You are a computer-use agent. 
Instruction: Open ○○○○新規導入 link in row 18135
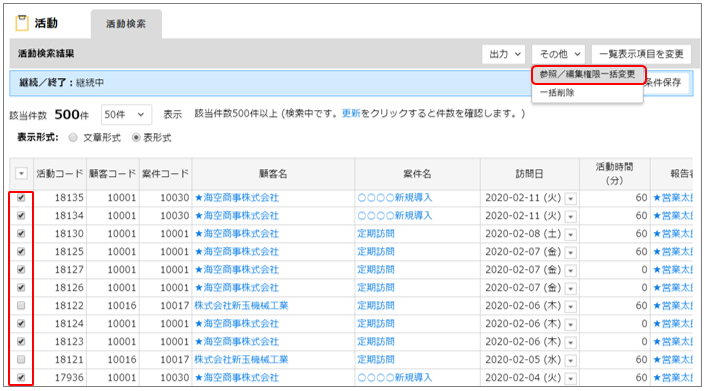(x=395, y=198)
